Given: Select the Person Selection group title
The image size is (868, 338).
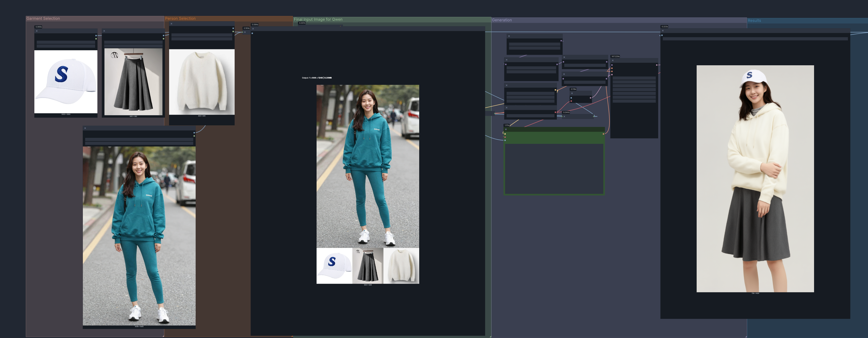Looking at the screenshot, I should tap(180, 18).
